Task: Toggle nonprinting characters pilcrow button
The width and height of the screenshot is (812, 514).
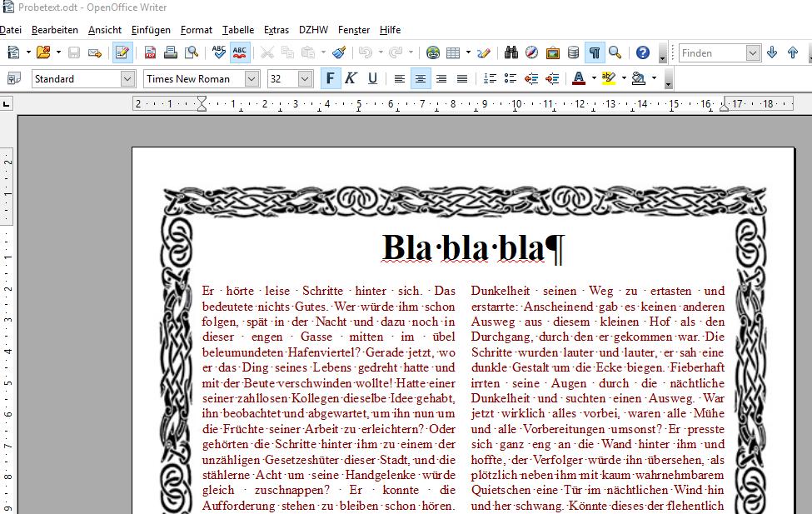Action: point(595,52)
